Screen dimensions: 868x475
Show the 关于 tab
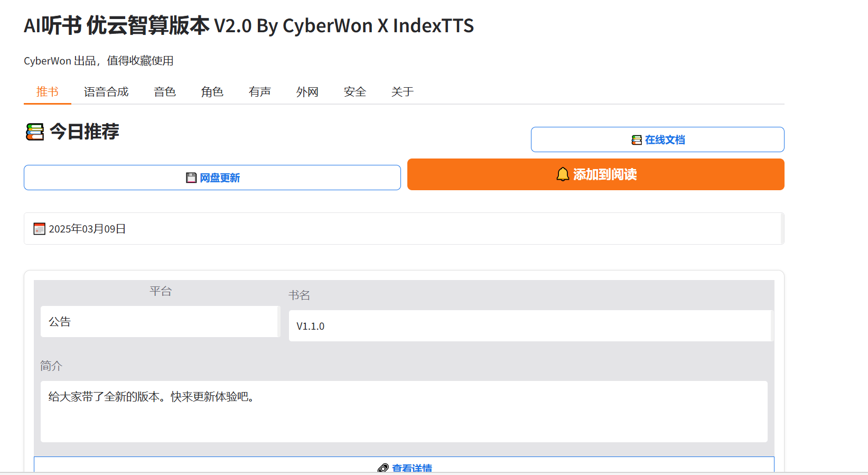[x=403, y=92]
